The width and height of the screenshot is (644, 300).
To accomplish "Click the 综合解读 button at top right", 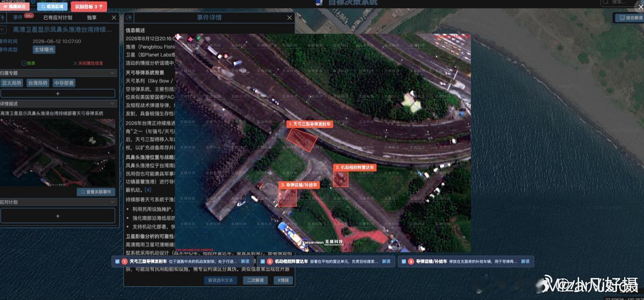I will pos(629,18).
